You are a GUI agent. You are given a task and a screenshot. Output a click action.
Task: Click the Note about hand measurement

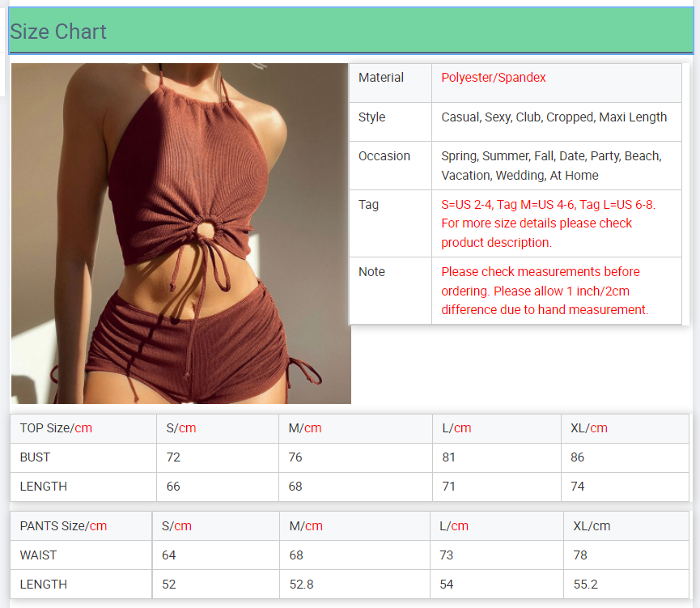[x=545, y=290]
